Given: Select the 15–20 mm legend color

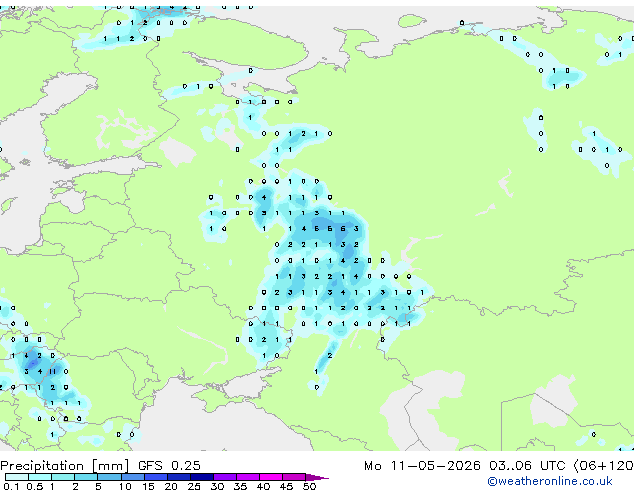Looking at the screenshot, I should point(155,477).
